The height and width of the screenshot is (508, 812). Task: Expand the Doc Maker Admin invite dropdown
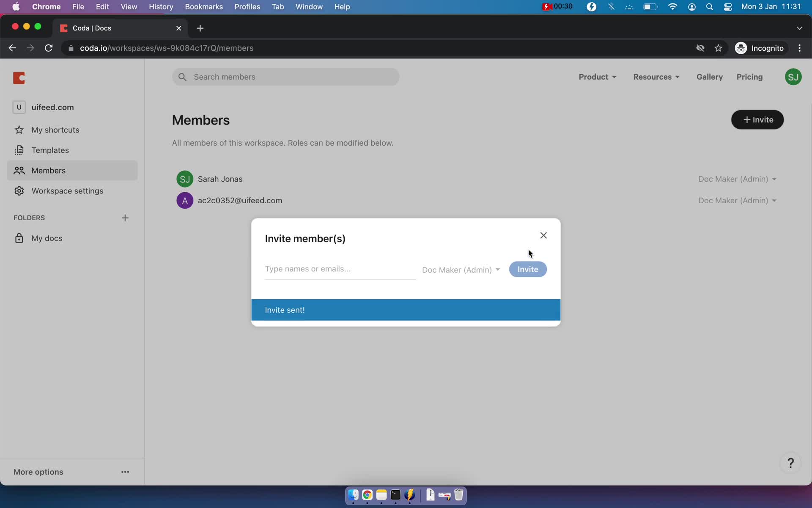tap(460, 269)
